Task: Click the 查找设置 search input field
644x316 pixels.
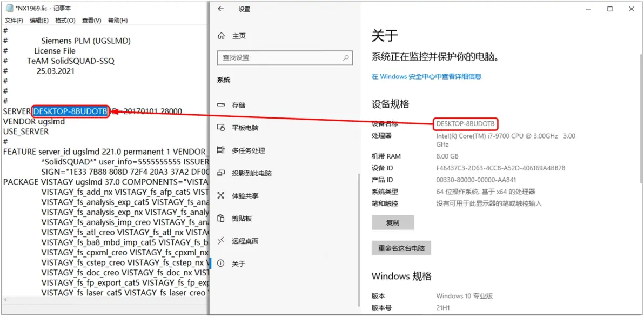Action: [285, 57]
